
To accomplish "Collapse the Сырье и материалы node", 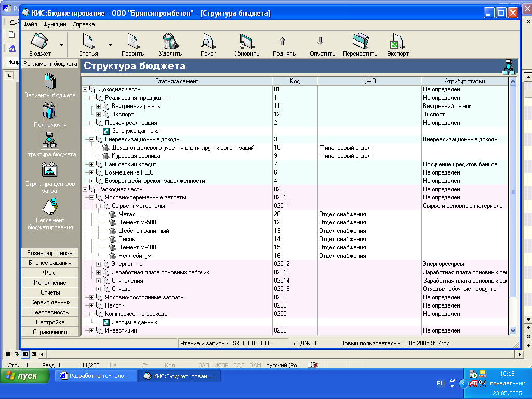I will [98, 206].
